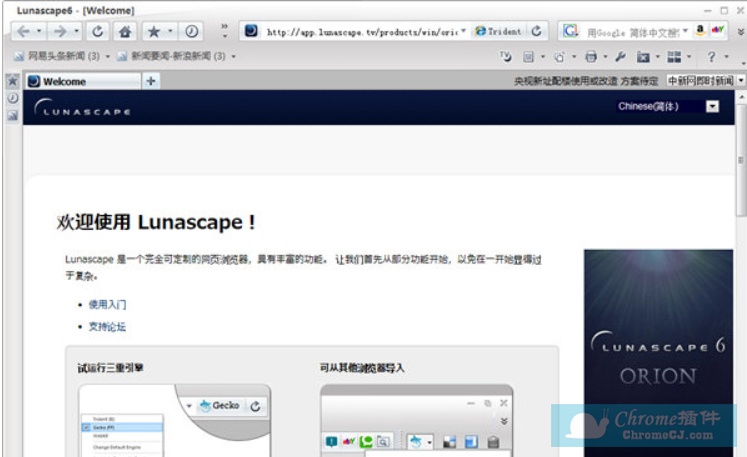Image resolution: width=747 pixels, height=457 pixels.
Task: Open a new tab with plus button
Action: pyautogui.click(x=151, y=81)
